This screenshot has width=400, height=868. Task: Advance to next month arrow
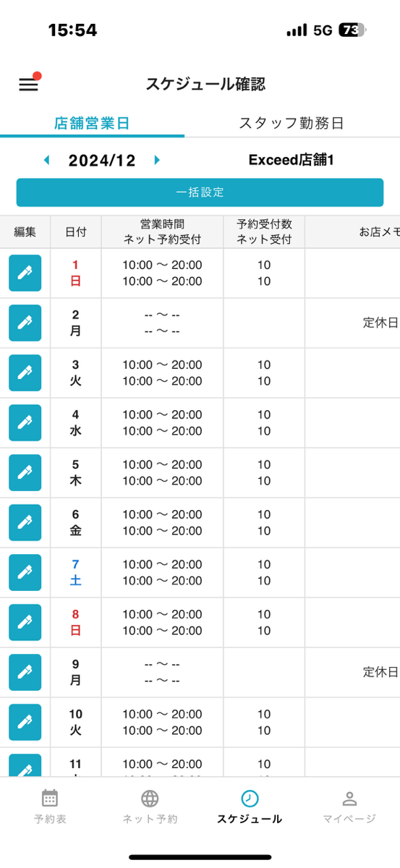[x=157, y=160]
